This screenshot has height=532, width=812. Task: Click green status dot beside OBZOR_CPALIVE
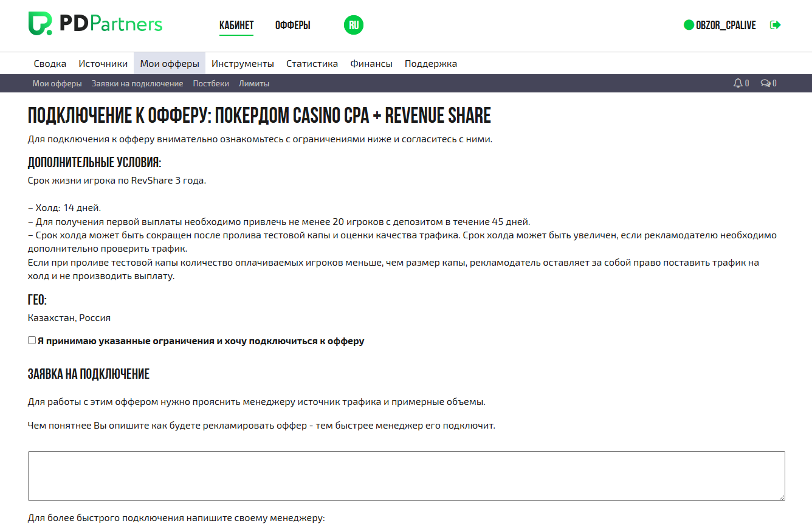[x=689, y=25]
